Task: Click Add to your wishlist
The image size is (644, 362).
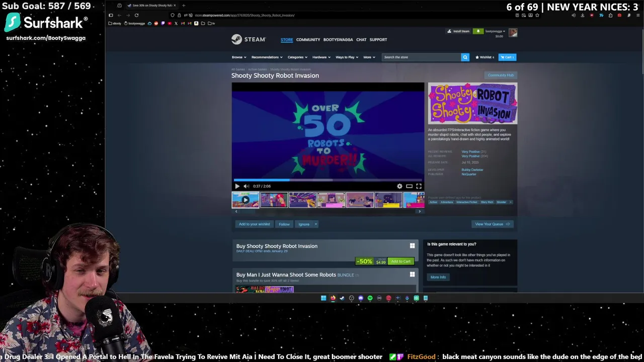Action: click(x=255, y=224)
